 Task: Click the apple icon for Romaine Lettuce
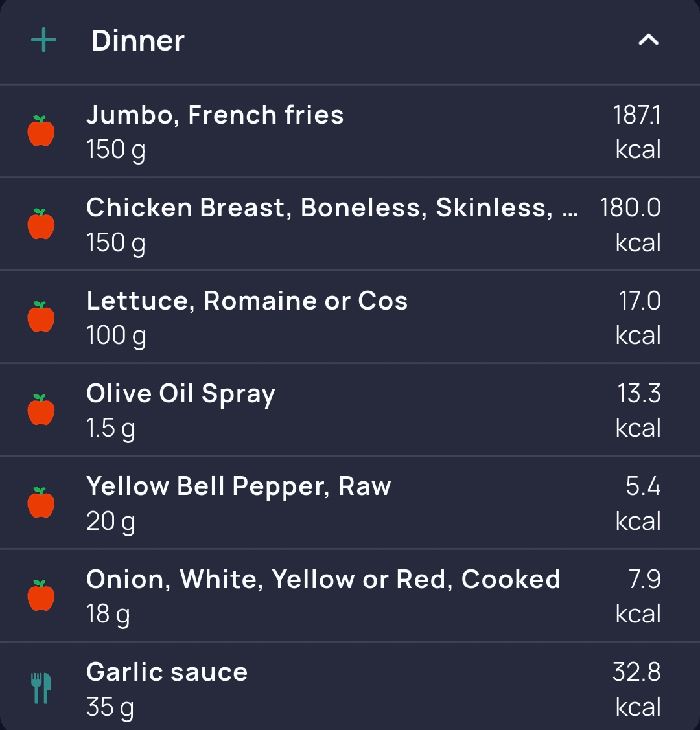tap(41, 317)
